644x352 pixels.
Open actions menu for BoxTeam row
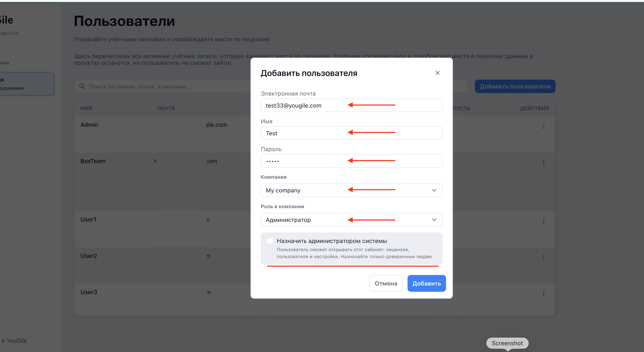point(544,163)
